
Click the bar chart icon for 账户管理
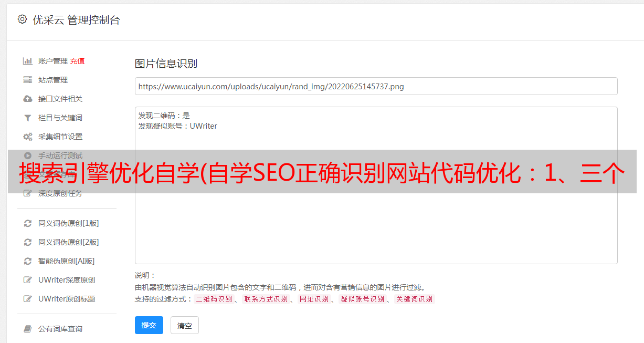click(28, 61)
